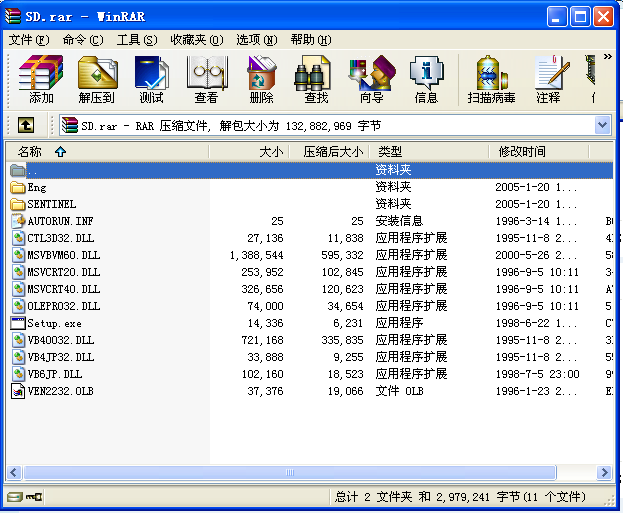Click the 添加 (Add) toolbar icon
The height and width of the screenshot is (513, 623).
point(41,79)
